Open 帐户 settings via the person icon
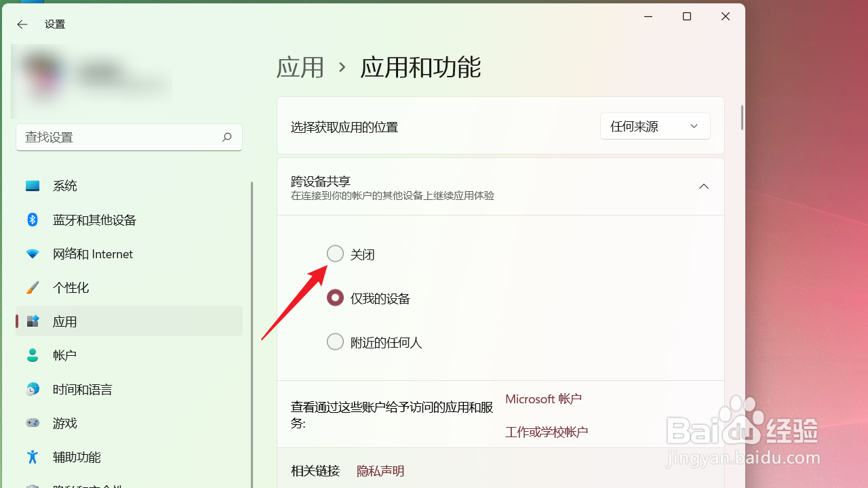 [33, 354]
